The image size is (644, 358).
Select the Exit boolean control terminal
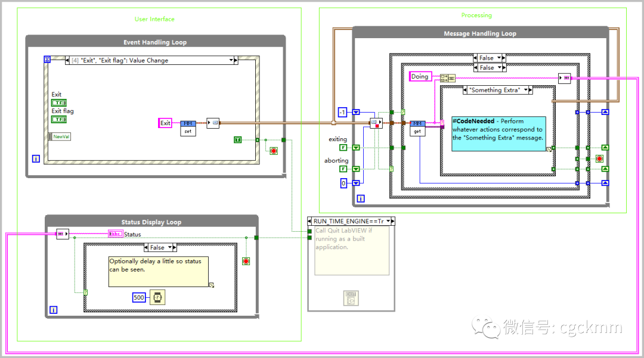(58, 102)
